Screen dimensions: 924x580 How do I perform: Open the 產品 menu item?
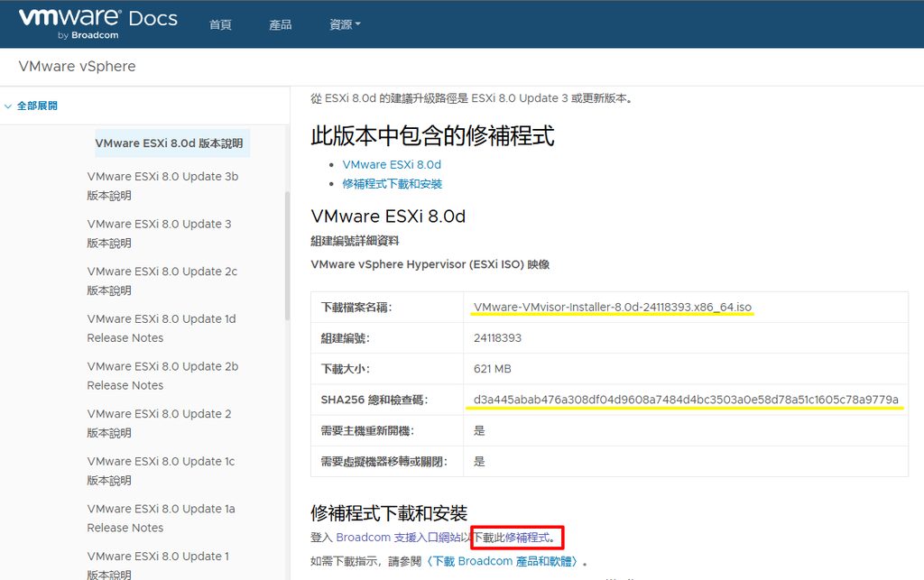(280, 24)
